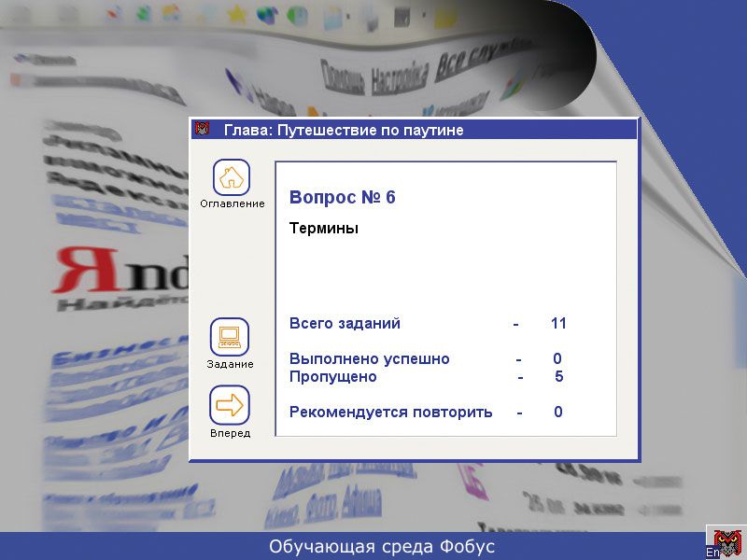Click the Оглавление home icon
This screenshot has width=747, height=560.
pos(232,177)
